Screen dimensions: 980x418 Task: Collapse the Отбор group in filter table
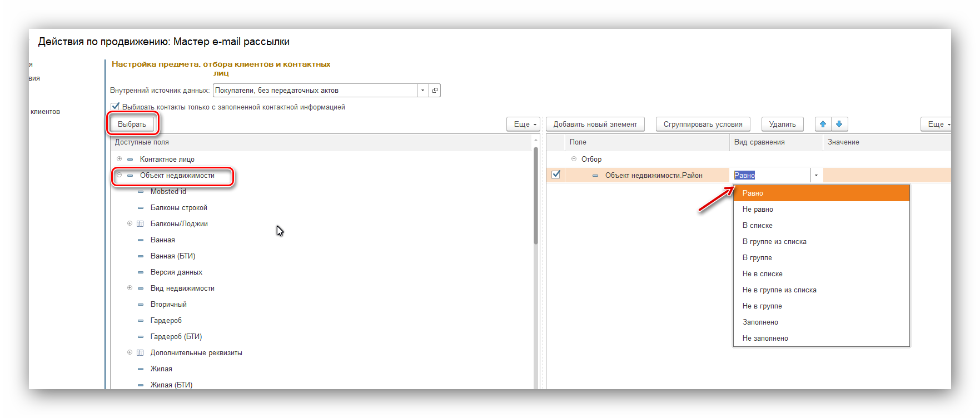574,159
